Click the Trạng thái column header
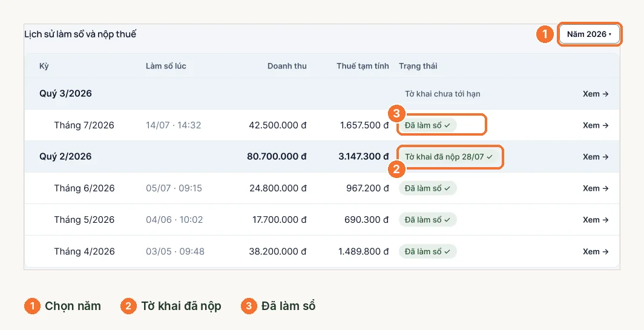The image size is (644, 330). pos(418,66)
